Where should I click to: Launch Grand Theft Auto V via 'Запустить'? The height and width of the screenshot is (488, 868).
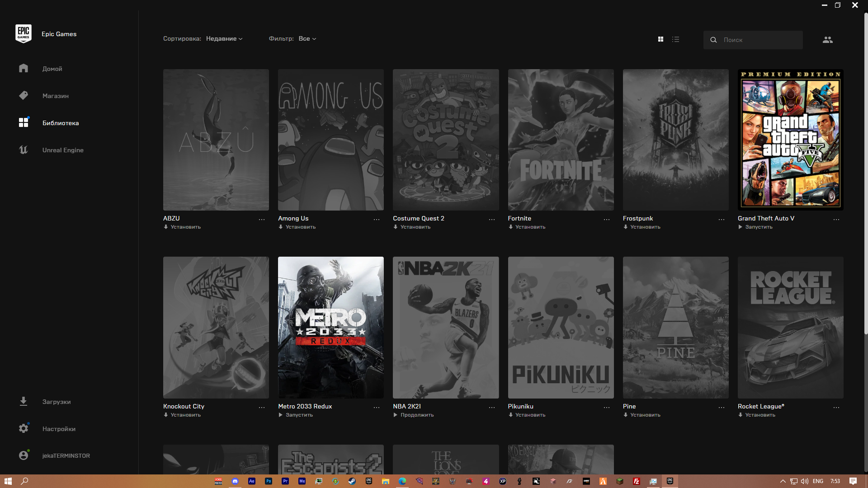755,227
